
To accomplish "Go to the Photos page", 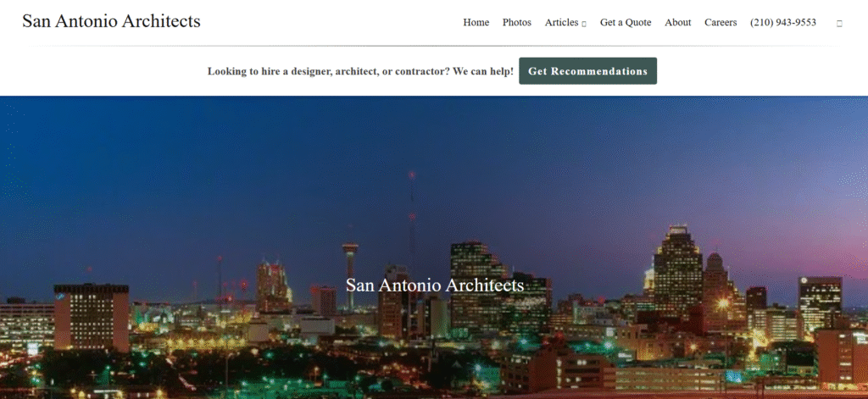I will (x=517, y=23).
